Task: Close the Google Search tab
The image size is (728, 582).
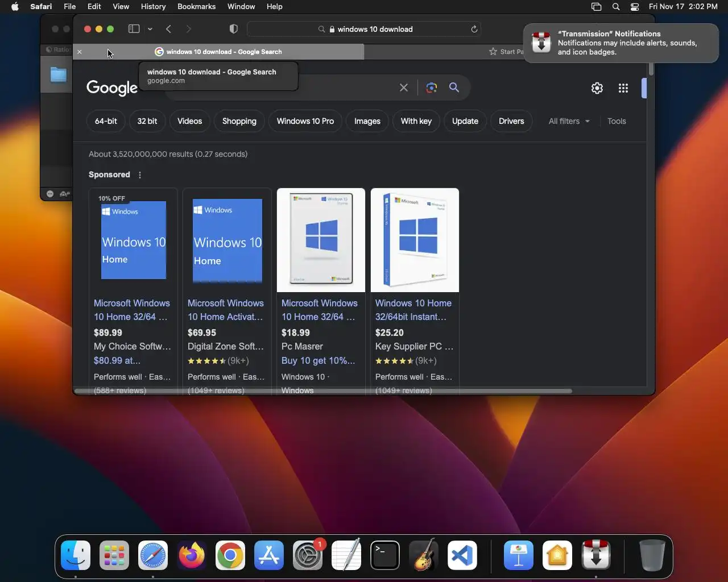Action: [x=80, y=52]
